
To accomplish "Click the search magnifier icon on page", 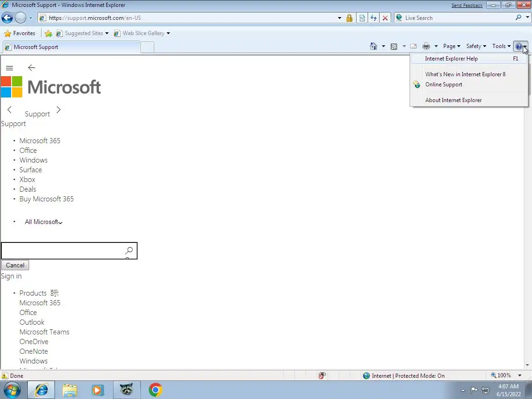I will pyautogui.click(x=129, y=251).
